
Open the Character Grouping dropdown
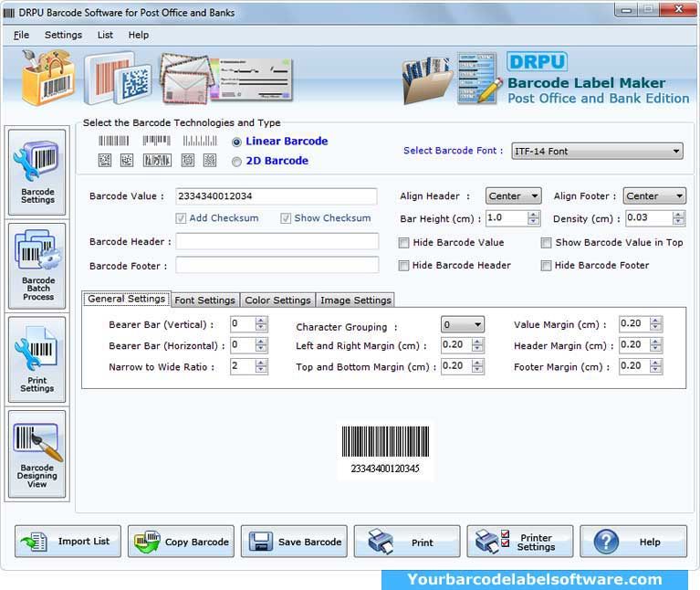(463, 325)
